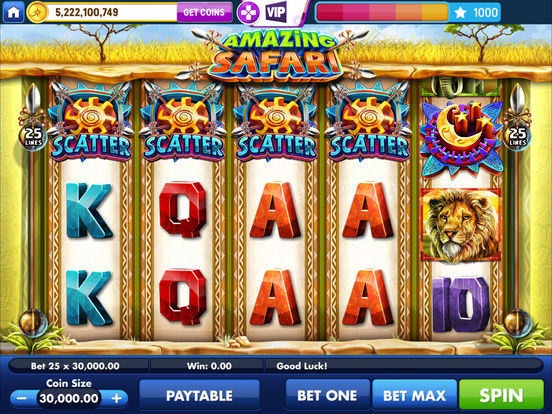The image size is (552, 414).
Task: Hit the green Spin button
Action: (x=501, y=395)
